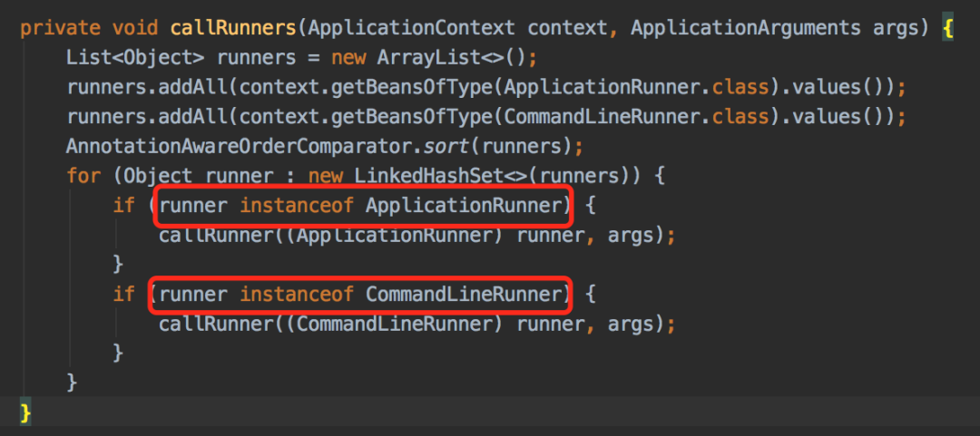Click the red-boxed runner instanceof ApplicationRunner condition
The height and width of the screenshot is (436, 980).
361,206
